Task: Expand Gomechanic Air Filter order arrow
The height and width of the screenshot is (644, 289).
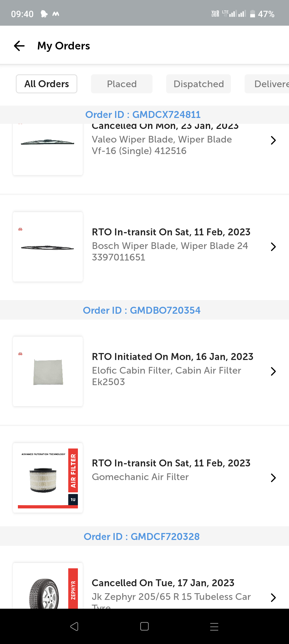Action: [x=273, y=478]
